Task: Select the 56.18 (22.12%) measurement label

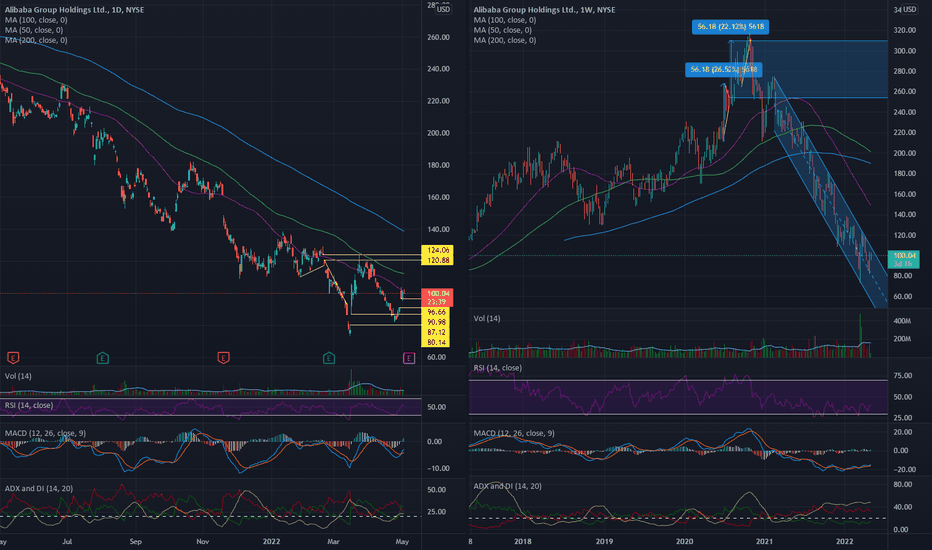Action: tap(731, 27)
